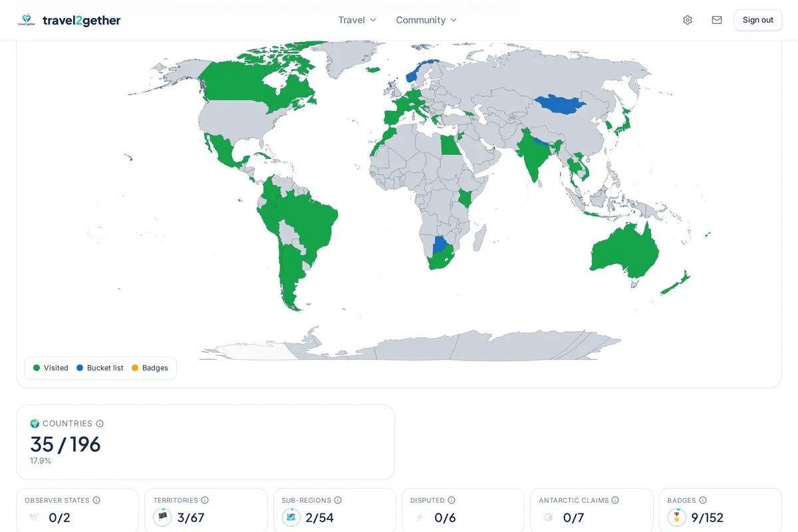
Task: Expand the Travel dropdown menu
Action: [357, 20]
